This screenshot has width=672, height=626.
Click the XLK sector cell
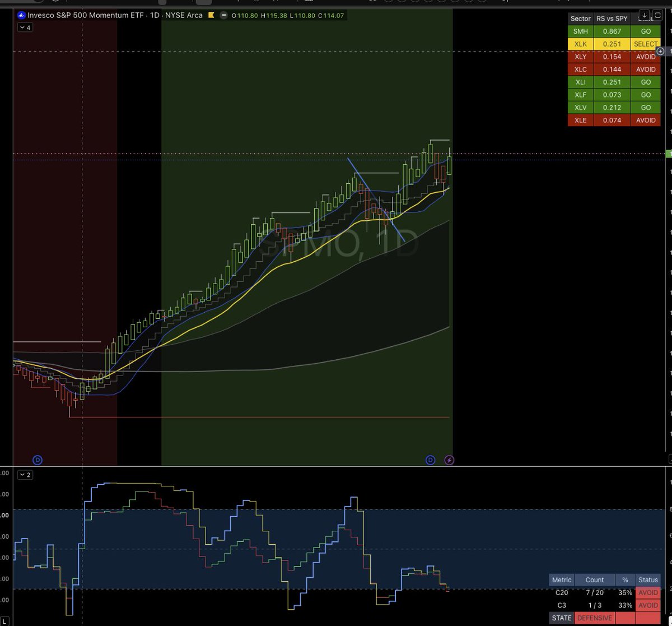[581, 44]
